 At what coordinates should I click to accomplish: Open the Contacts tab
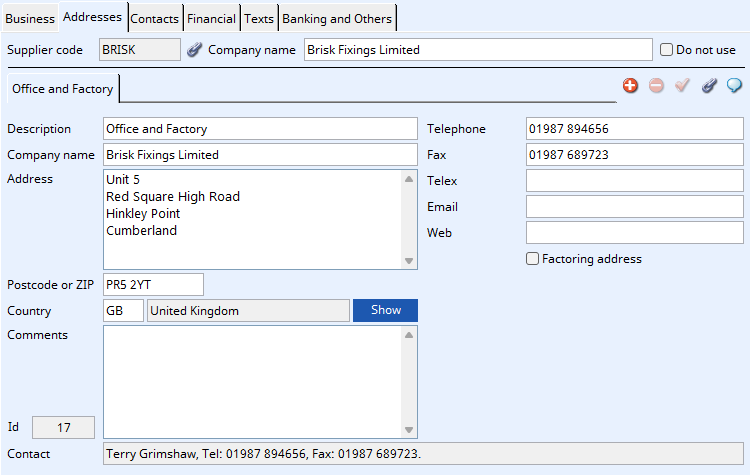coord(154,19)
